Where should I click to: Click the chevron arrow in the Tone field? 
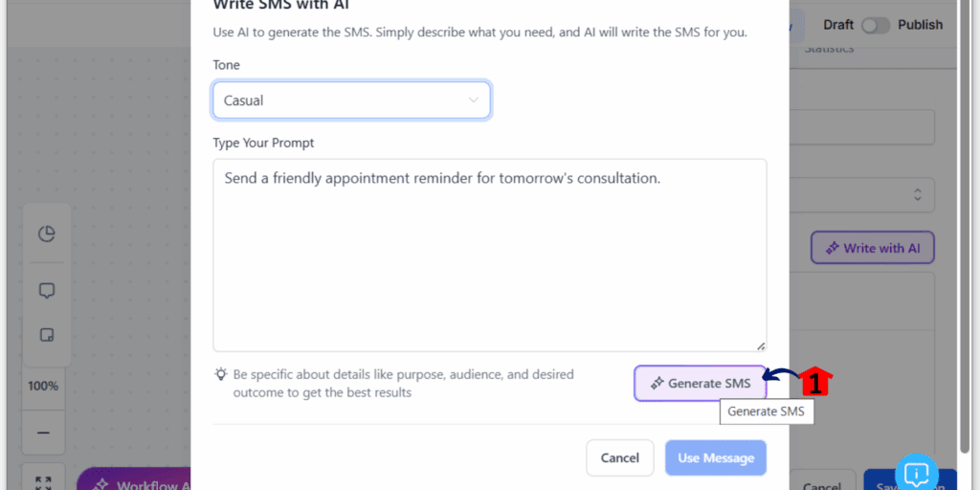coord(473,100)
